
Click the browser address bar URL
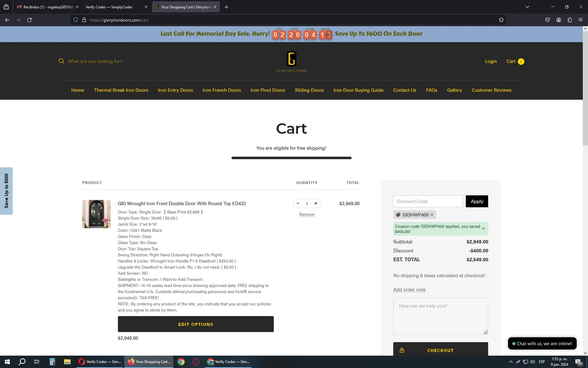click(119, 20)
